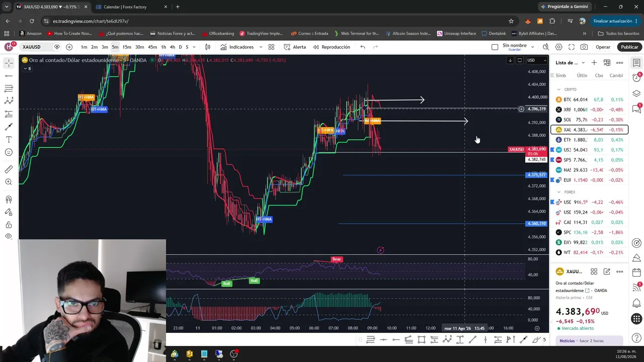This screenshot has width=644, height=362.
Task: Collapse the FOREX watchlist section
Action: [558, 192]
